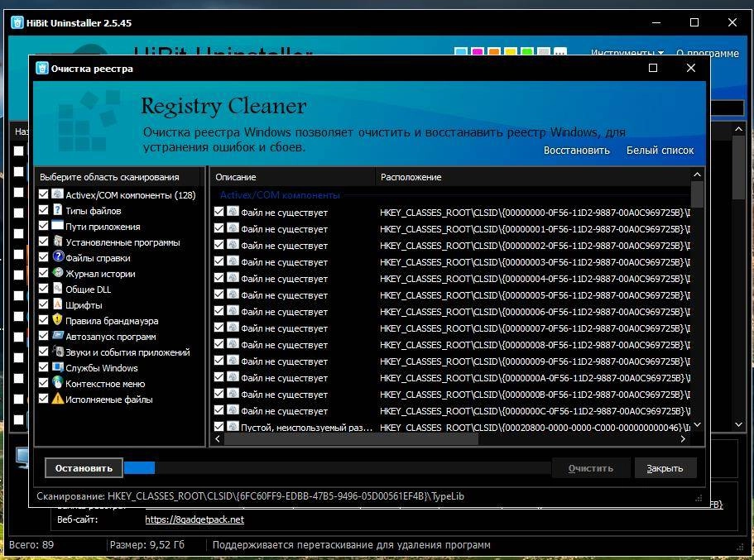
Task: Click the Типы файлов question-mark document icon
Action: point(58,209)
